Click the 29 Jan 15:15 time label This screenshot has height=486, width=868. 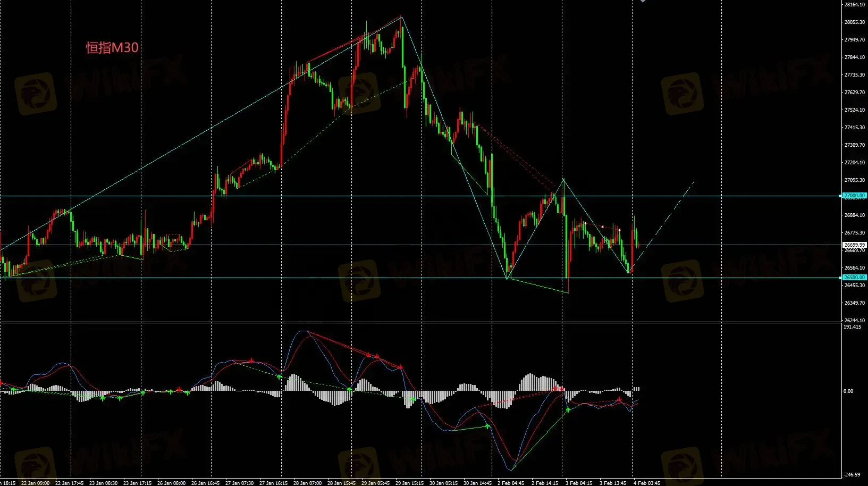click(410, 483)
